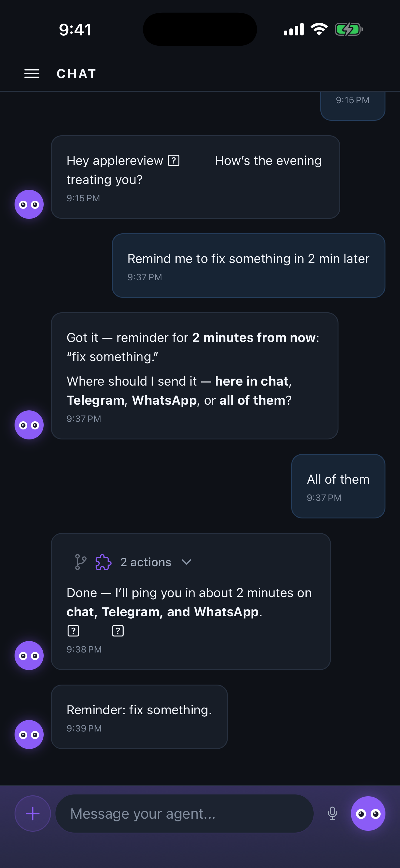This screenshot has width=400, height=868.
Task: Tap the battery charging status icon
Action: [x=349, y=29]
